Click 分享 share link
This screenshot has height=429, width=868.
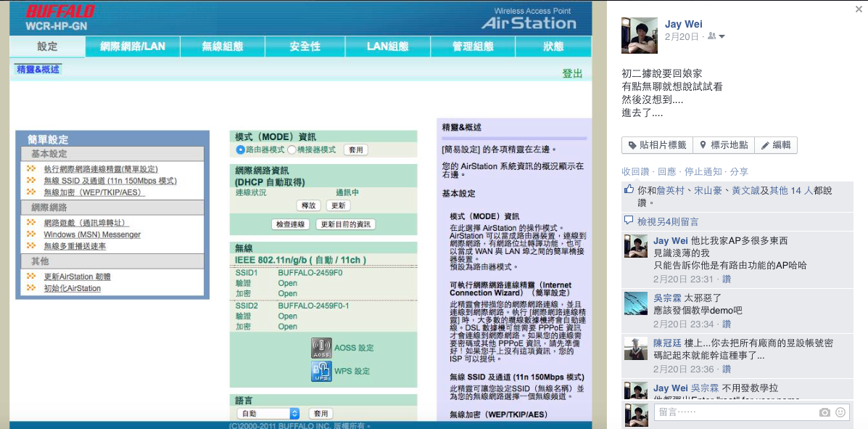pos(739,172)
